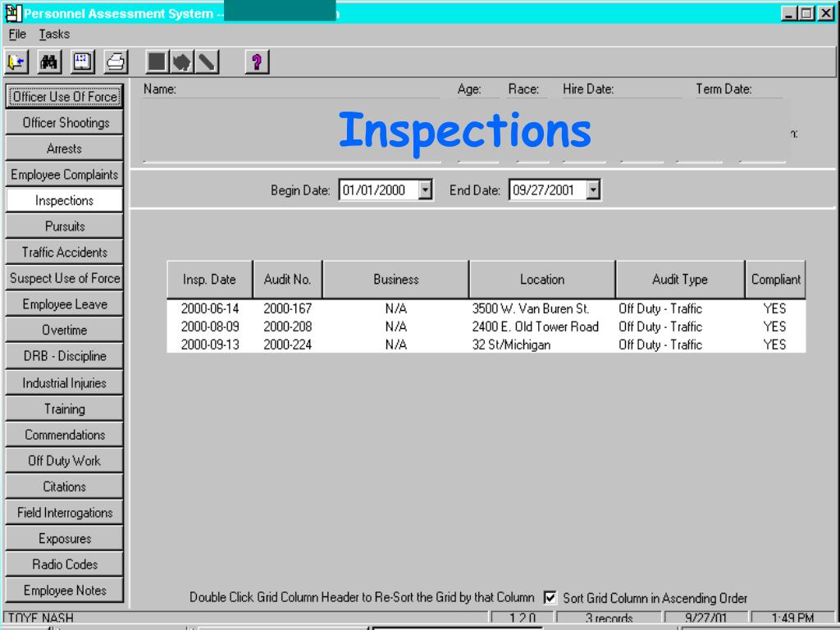
Task: Click the Audit No. column header
Action: tap(288, 279)
